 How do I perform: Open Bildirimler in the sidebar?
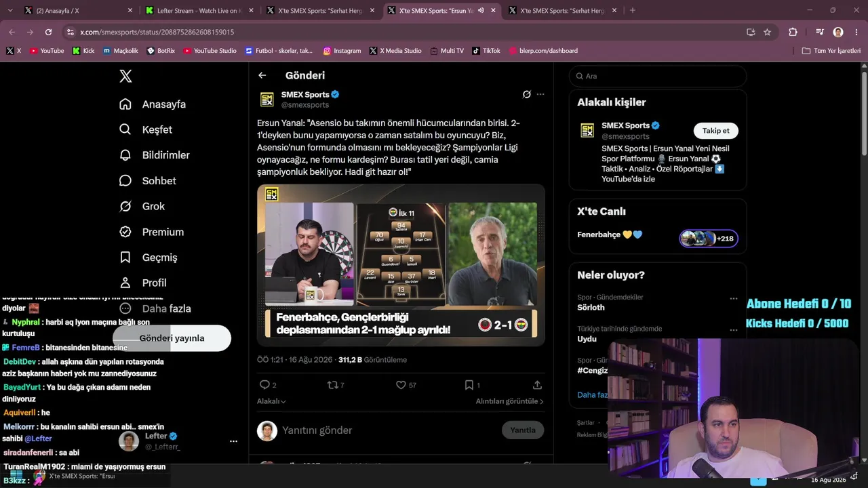[x=155, y=155]
